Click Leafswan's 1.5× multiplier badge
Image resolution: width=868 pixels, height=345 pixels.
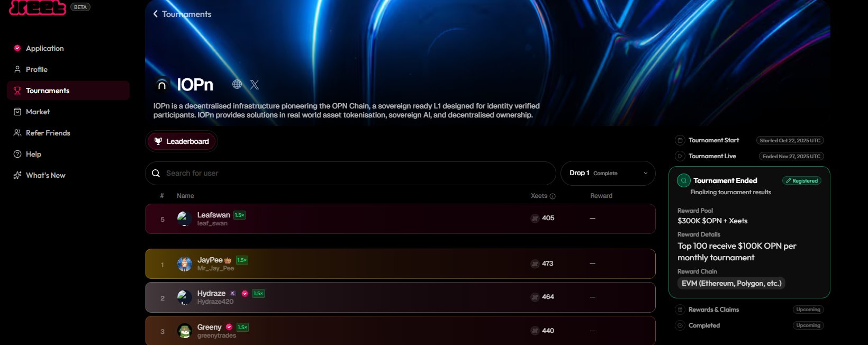[240, 215]
